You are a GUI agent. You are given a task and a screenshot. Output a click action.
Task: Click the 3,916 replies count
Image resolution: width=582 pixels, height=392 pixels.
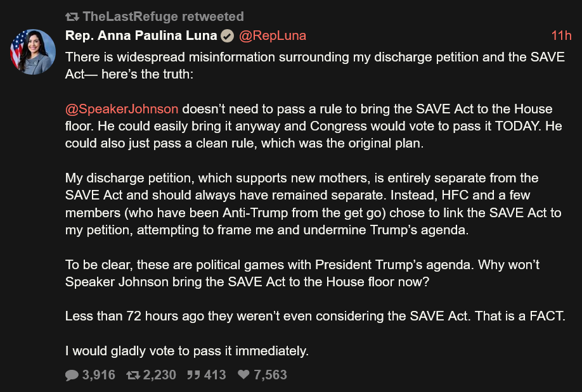[99, 375]
